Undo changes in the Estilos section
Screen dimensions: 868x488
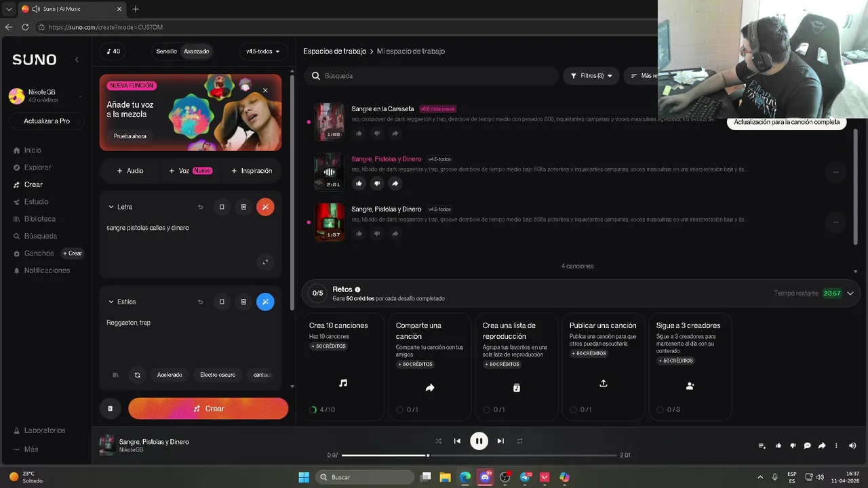coord(200,302)
